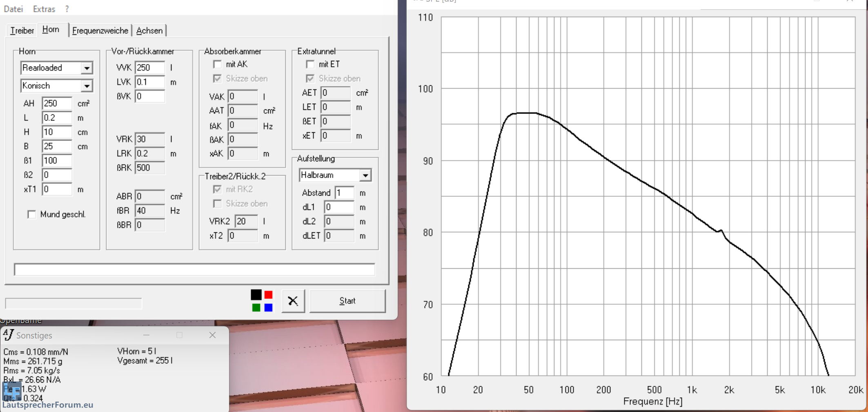
Task: Pick the red color swatch
Action: [x=268, y=294]
